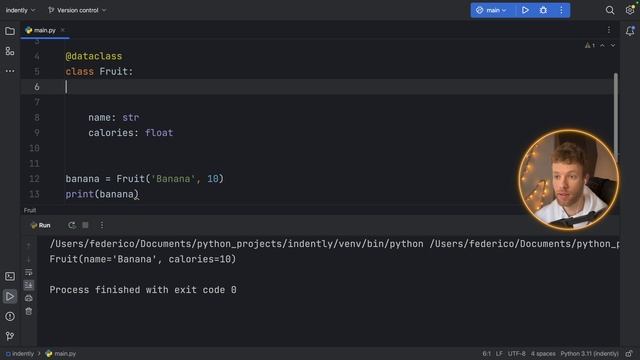
Task: Run 'main' with the green play button
Action: [525, 10]
